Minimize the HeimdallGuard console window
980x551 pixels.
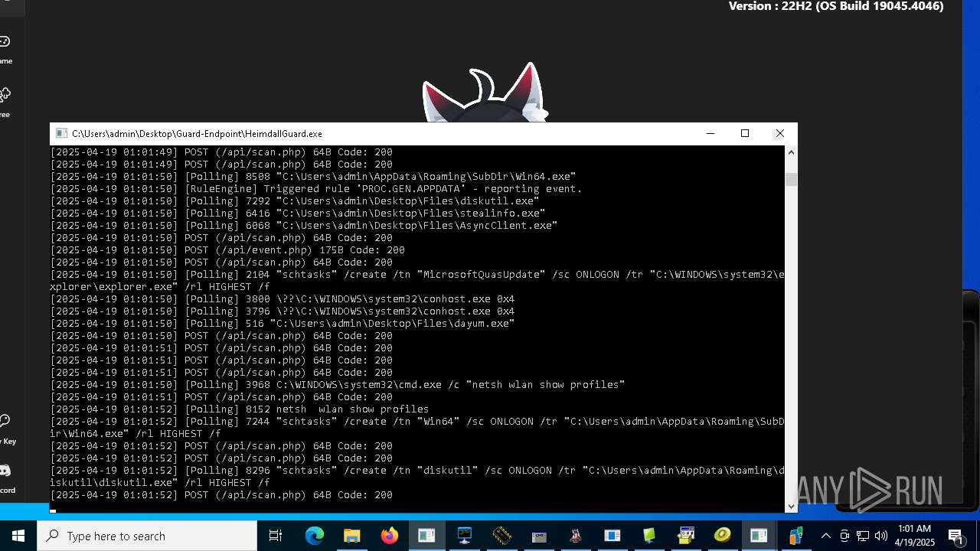click(710, 133)
